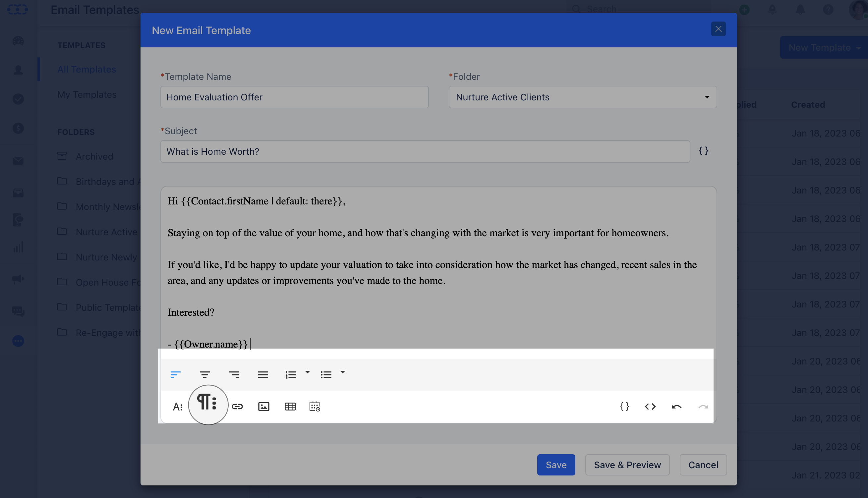Open reports bar chart icon
The height and width of the screenshot is (498, 868).
[18, 247]
